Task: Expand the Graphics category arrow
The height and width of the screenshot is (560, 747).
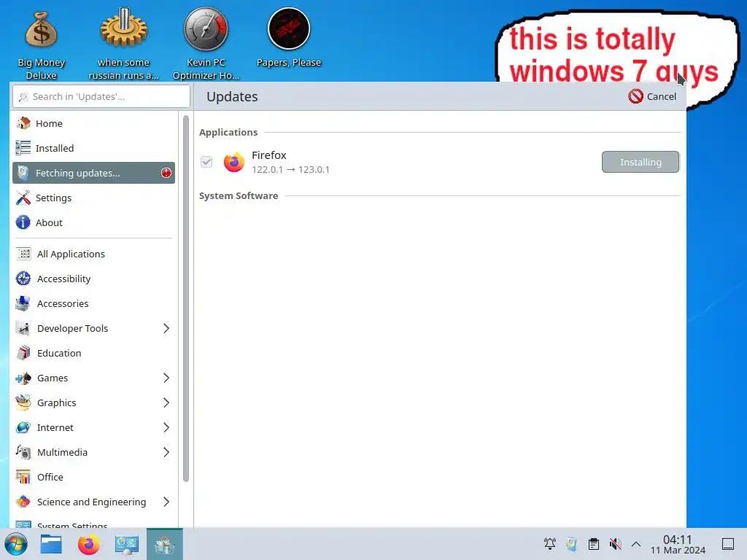Action: (x=166, y=402)
